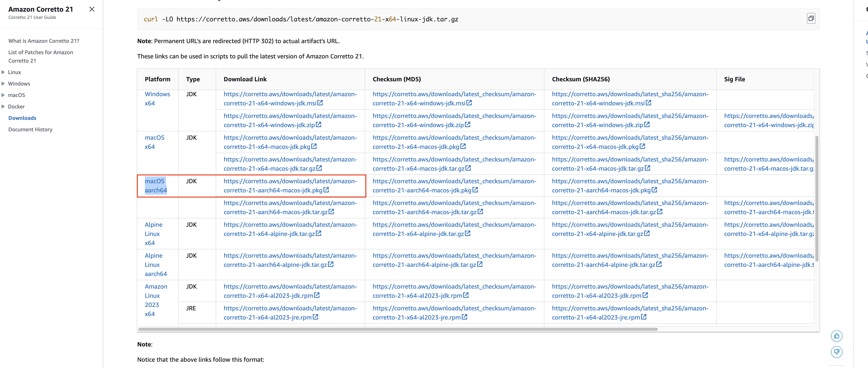Click the thumbs down feedback icon
This screenshot has height=368, width=868.
tap(836, 351)
